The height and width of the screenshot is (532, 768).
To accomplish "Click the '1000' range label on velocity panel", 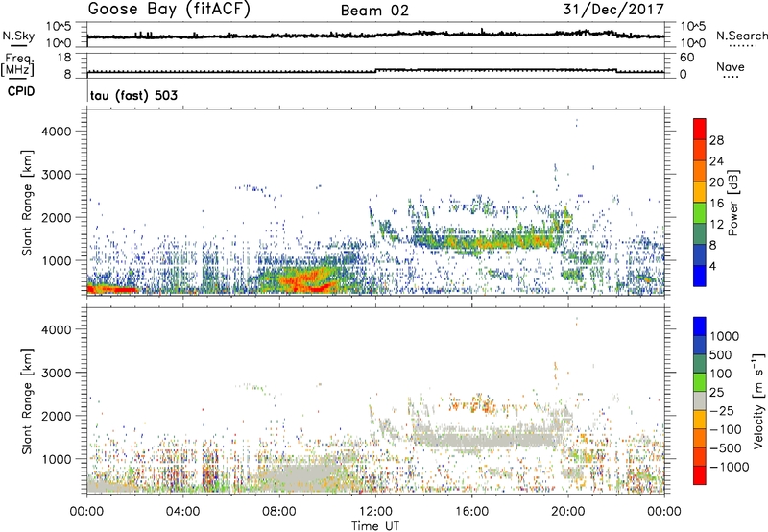I will [57, 459].
